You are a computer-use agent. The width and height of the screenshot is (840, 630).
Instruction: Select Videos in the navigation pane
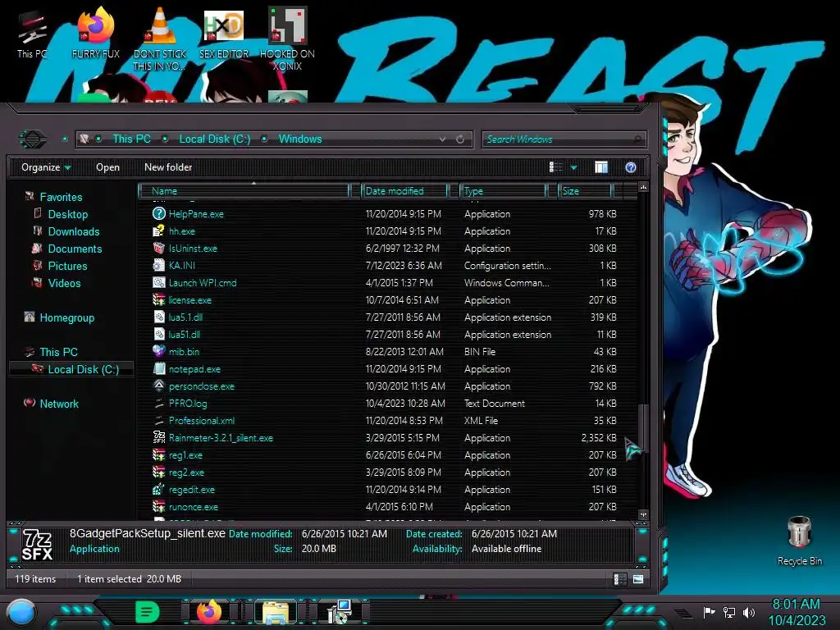click(64, 283)
